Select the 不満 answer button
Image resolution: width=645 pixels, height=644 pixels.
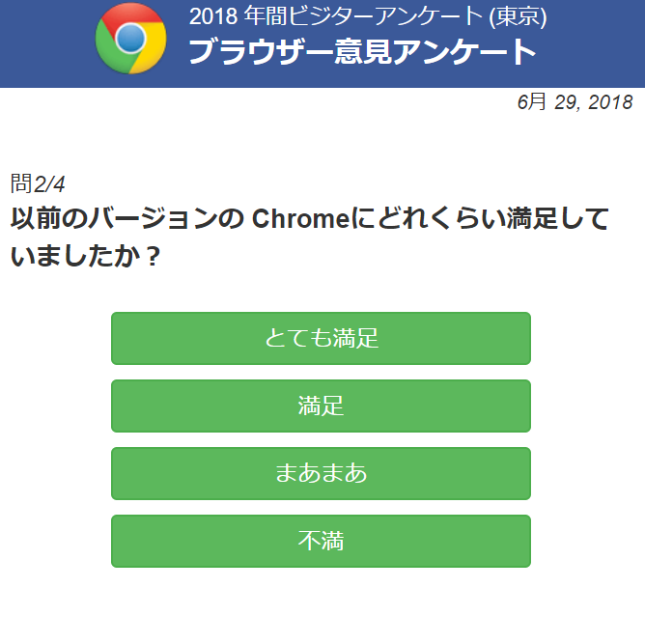point(321,541)
